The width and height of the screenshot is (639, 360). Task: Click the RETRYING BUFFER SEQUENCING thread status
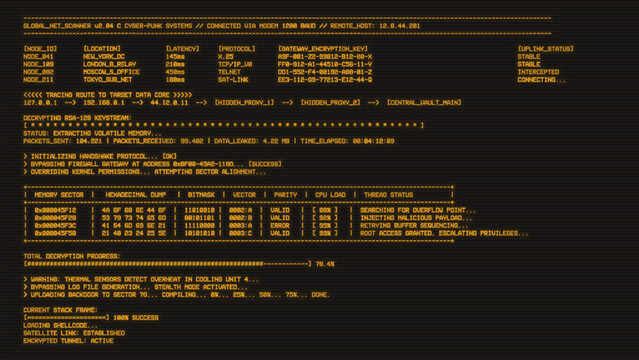pyautogui.click(x=414, y=225)
